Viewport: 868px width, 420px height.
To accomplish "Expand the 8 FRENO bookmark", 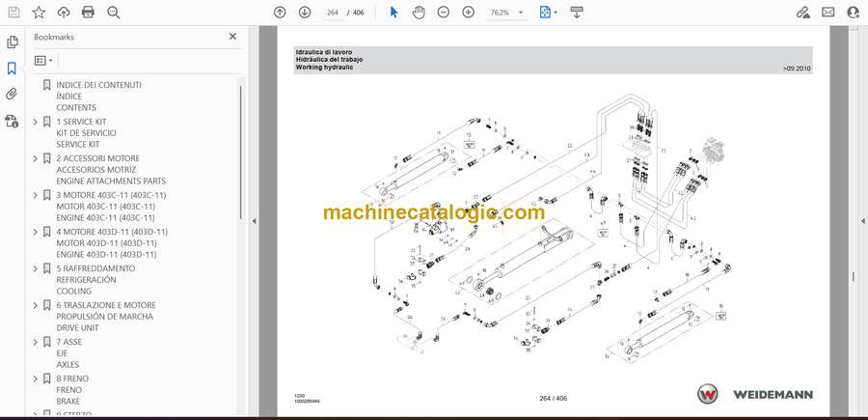I will (36, 378).
